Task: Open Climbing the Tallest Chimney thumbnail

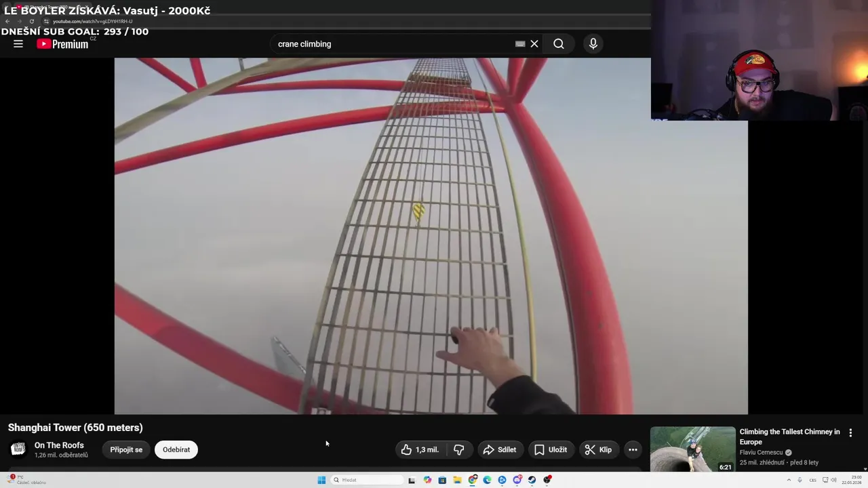Action: (692, 449)
